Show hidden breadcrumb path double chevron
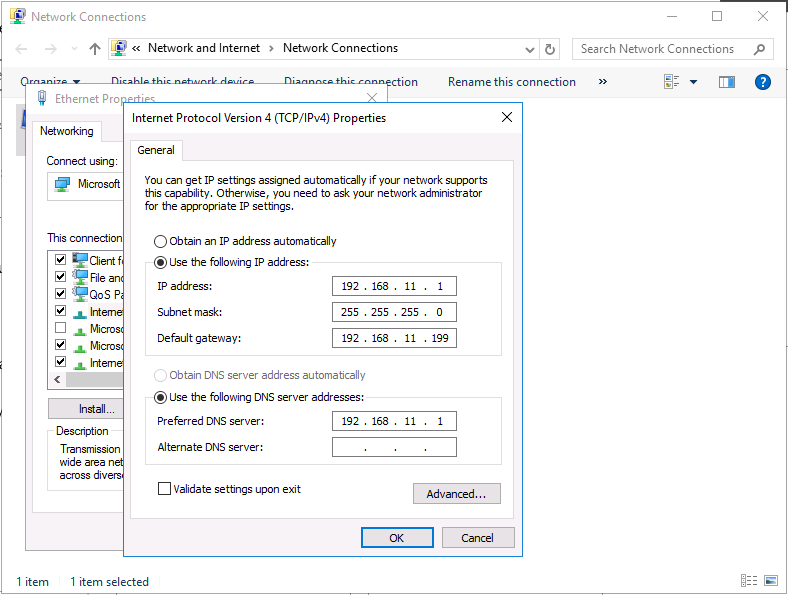 tap(136, 49)
